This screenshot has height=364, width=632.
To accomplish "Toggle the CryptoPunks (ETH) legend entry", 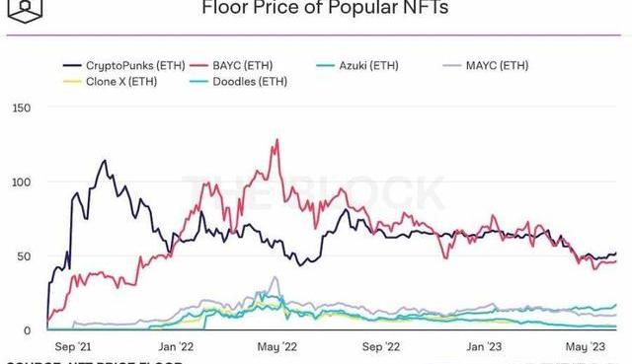I will pyautogui.click(x=123, y=66).
